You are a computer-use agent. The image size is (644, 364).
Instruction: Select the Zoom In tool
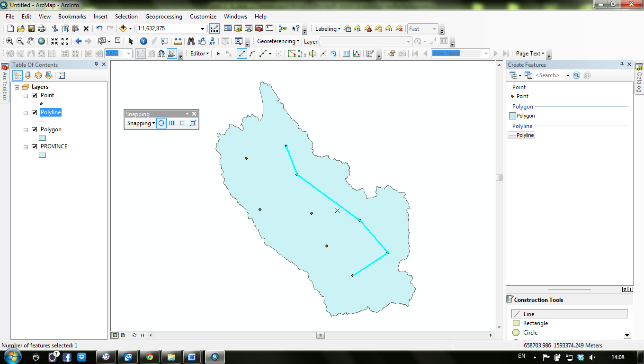tap(9, 41)
